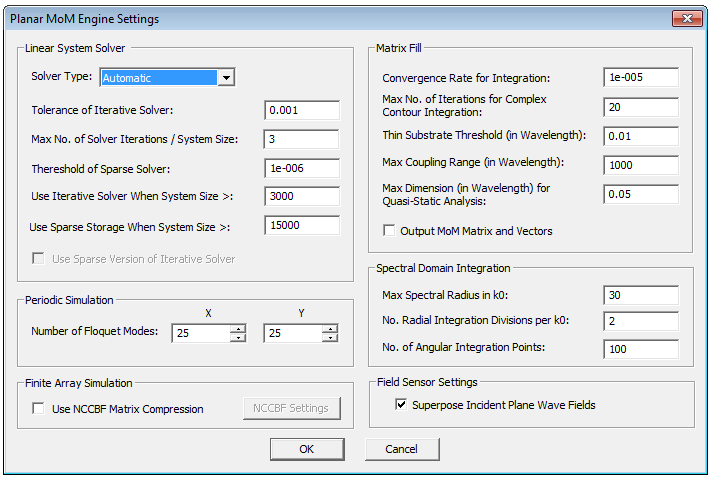
Task: Decrease Y Floquet modes with down arrow
Action: coord(329,338)
